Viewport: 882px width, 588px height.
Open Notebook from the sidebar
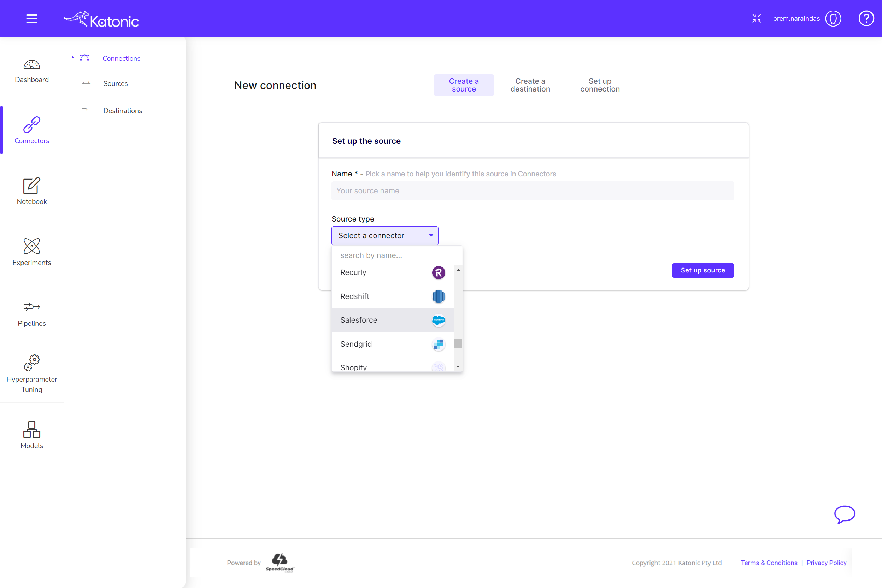[31, 186]
